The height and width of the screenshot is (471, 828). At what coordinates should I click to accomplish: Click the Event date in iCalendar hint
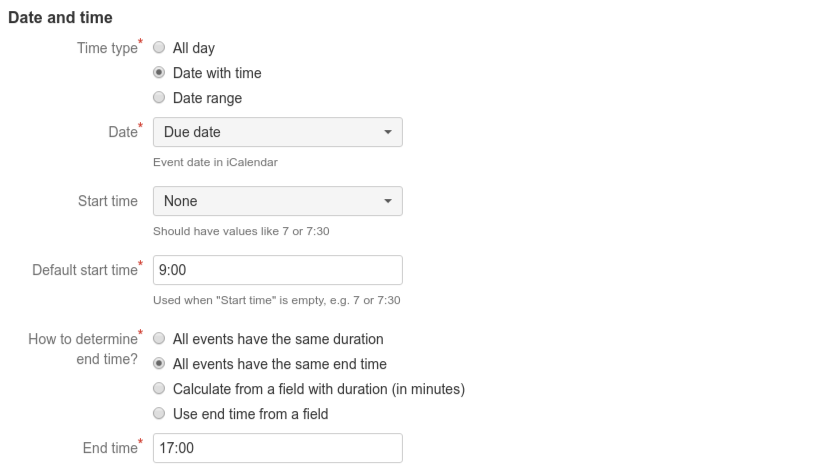[x=215, y=163]
